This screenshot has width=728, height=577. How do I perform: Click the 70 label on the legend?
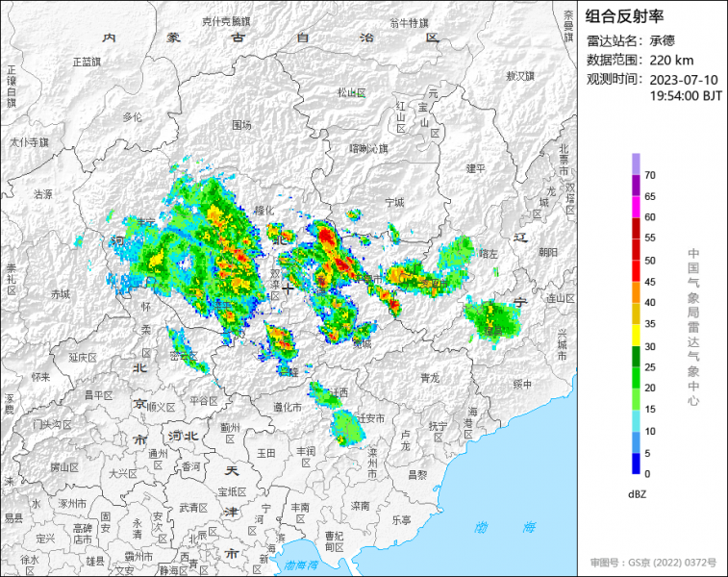point(650,176)
